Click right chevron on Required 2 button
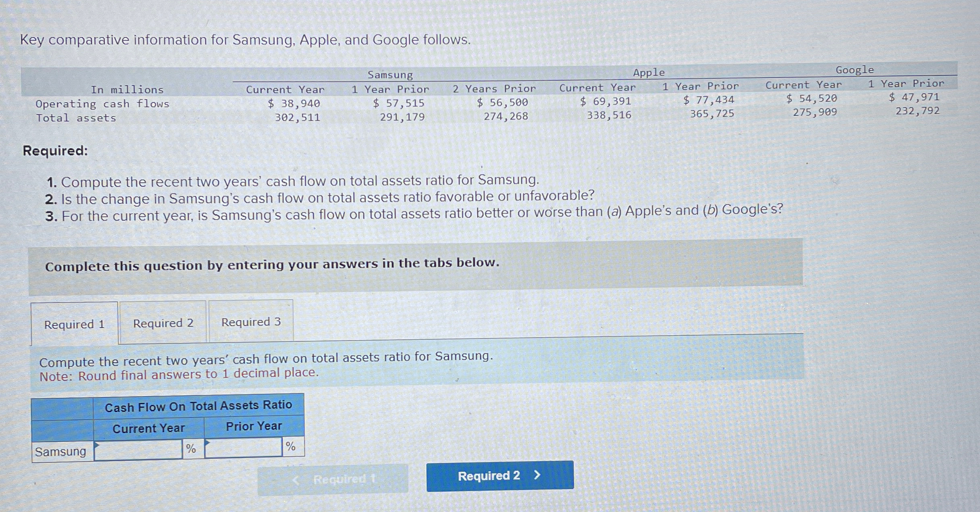The width and height of the screenshot is (980, 512). [x=537, y=475]
